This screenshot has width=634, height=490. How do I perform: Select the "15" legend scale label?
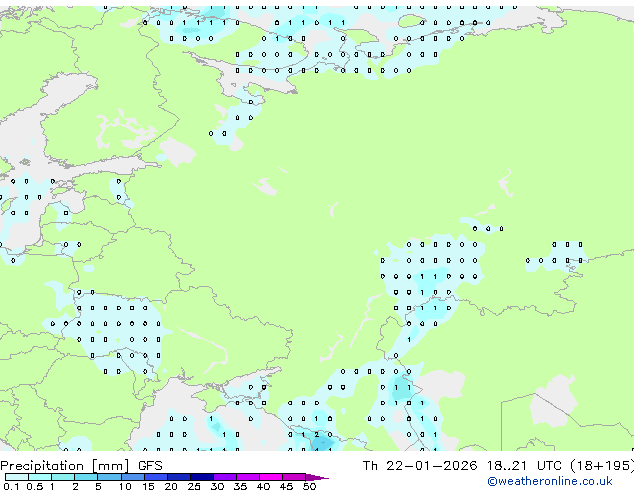coord(148,486)
